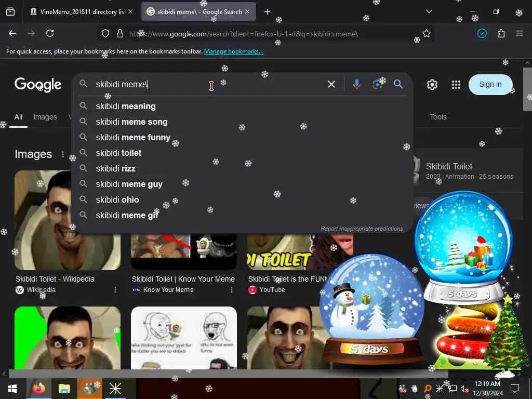
Task: Open File Explorer from the taskbar
Action: [x=64, y=389]
